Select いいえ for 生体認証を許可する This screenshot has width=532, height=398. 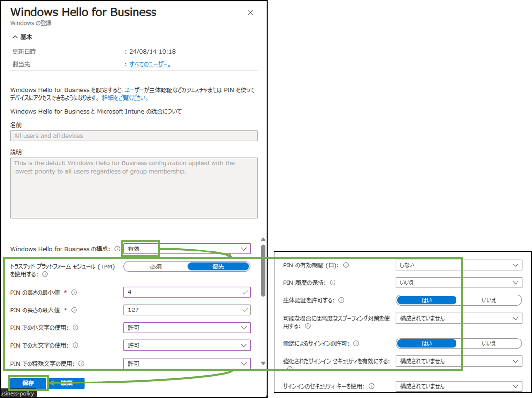click(x=489, y=300)
